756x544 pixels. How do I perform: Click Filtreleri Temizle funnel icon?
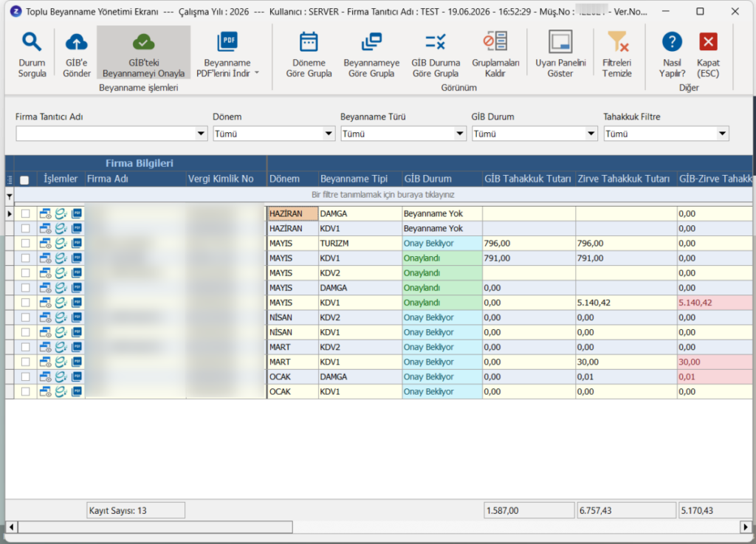click(617, 41)
